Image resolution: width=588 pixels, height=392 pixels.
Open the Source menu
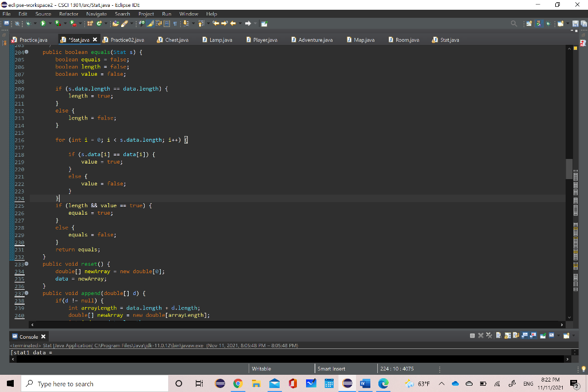pos(43,14)
